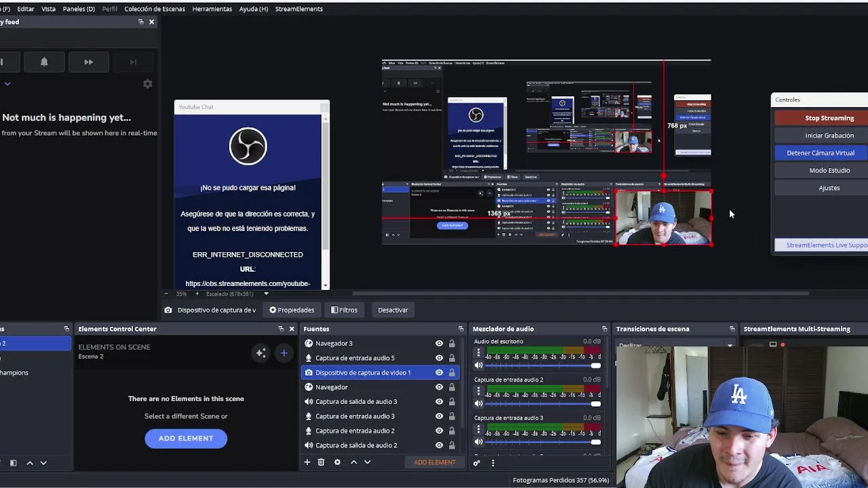Open advanced audio properties gears icon

click(x=477, y=463)
